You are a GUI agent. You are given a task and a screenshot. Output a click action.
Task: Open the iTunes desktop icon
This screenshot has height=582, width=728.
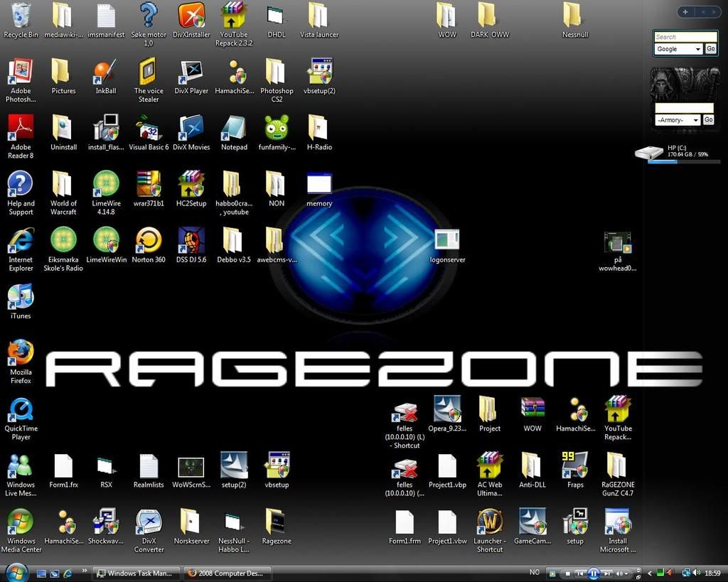point(21,297)
